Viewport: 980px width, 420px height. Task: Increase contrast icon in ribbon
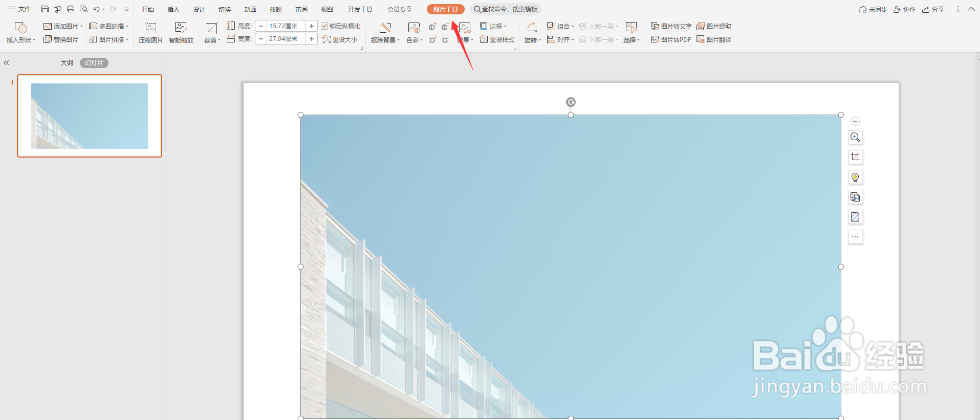click(432, 27)
